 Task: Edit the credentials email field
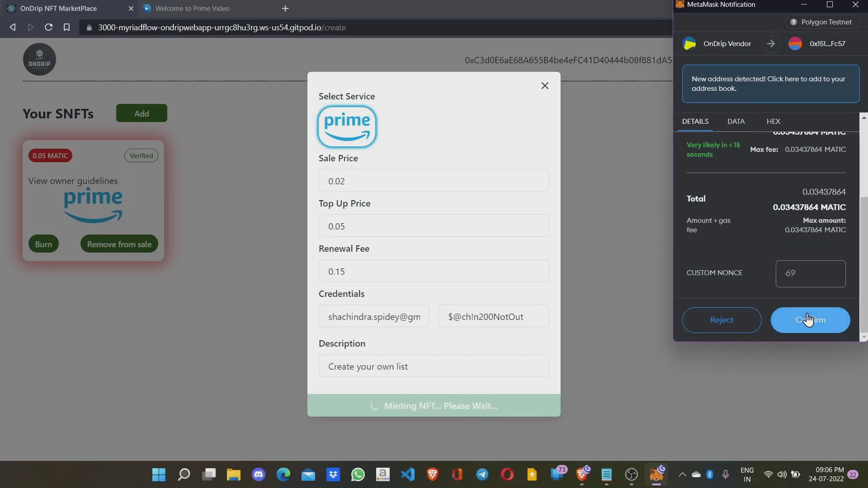(374, 316)
